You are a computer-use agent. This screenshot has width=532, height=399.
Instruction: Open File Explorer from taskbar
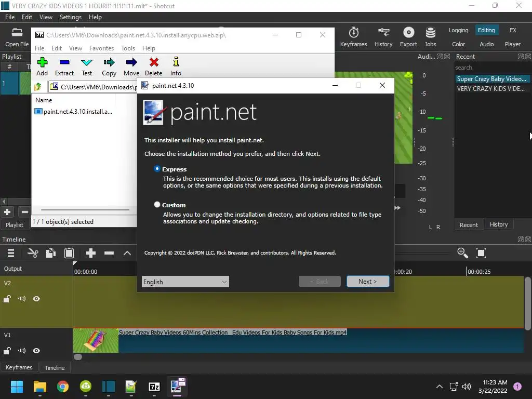point(39,387)
